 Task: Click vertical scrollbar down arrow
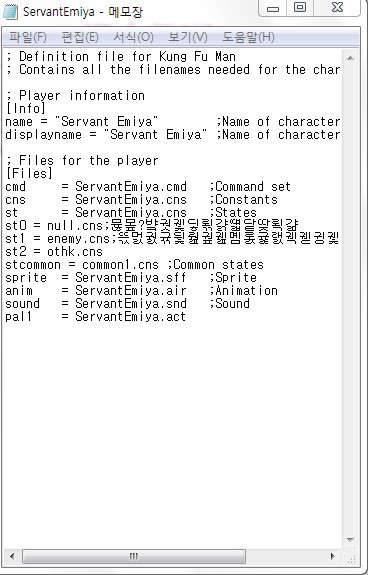pyautogui.click(x=350, y=539)
